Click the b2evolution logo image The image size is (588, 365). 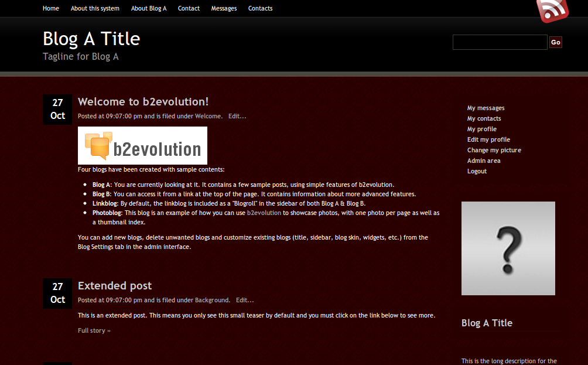[142, 145]
